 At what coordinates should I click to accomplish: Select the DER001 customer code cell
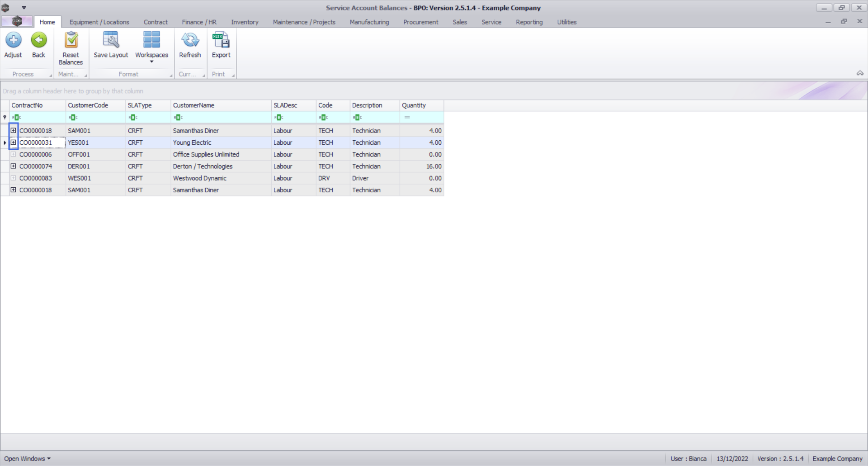(95, 166)
